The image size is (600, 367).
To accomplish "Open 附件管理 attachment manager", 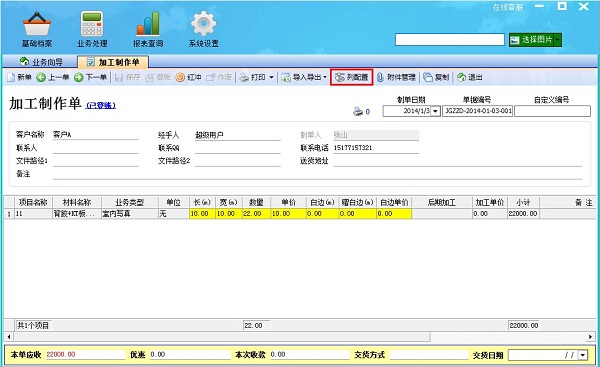I will pyautogui.click(x=396, y=77).
